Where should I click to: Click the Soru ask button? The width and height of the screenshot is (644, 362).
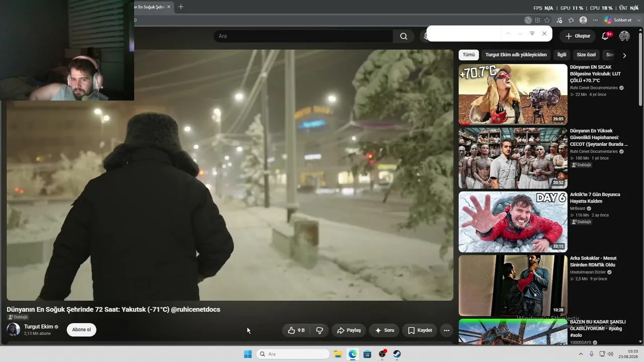point(384,330)
